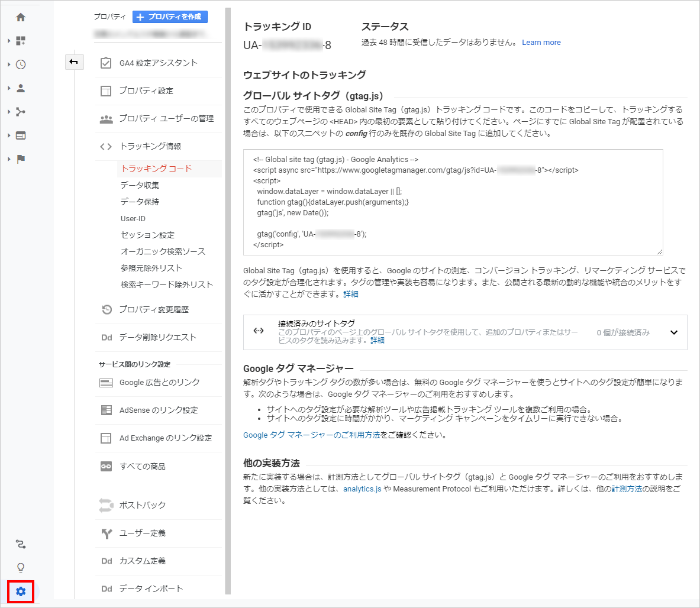Open the 計測方法 link
Viewport: 700px width, 608px height.
point(627,489)
